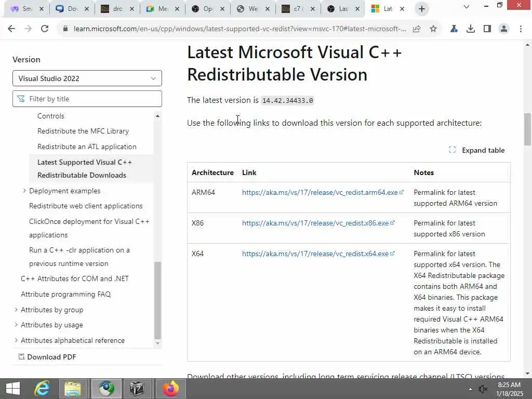Switch to the 'c7' tab

(298, 9)
